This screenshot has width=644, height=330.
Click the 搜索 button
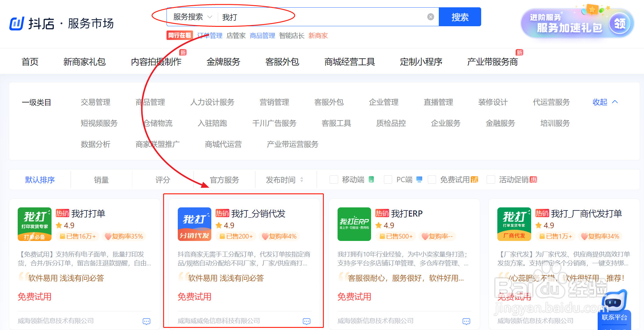point(460,17)
